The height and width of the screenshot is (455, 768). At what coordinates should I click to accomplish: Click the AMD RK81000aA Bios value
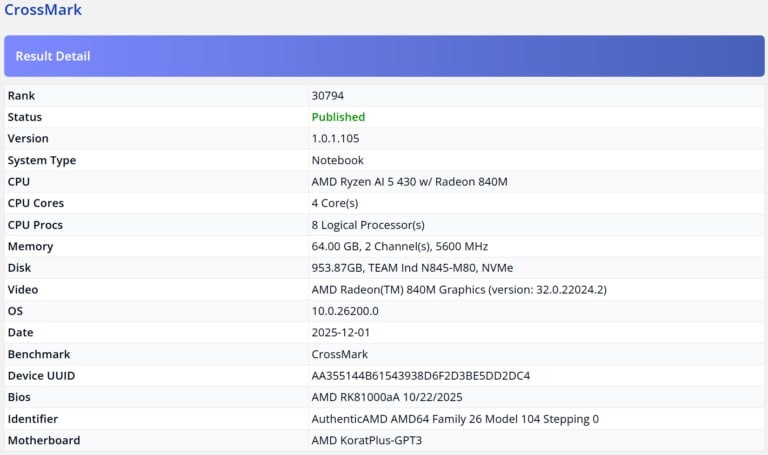click(387, 397)
